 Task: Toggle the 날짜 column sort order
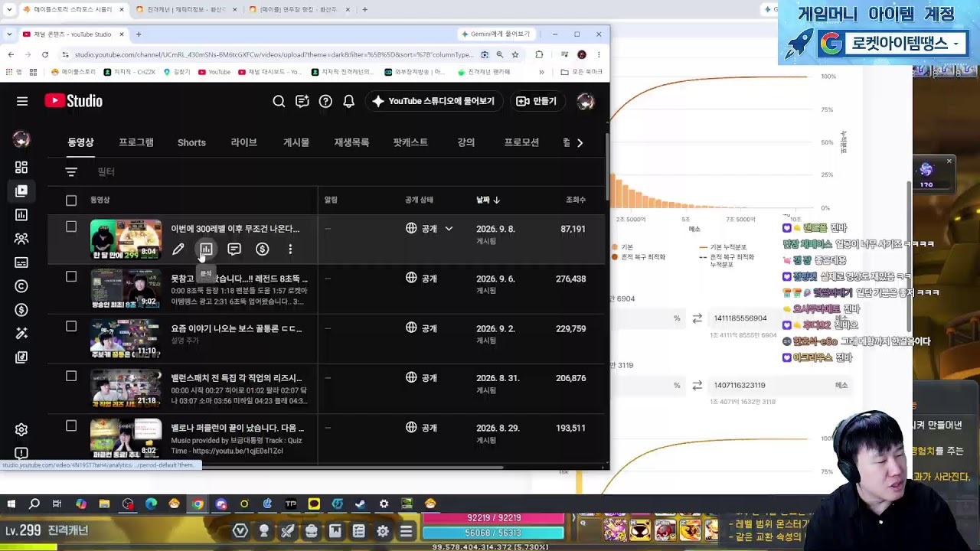[488, 200]
